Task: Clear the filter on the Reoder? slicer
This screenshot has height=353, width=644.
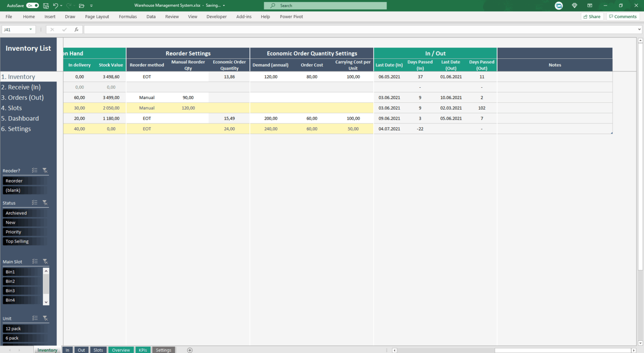Action: coord(45,170)
